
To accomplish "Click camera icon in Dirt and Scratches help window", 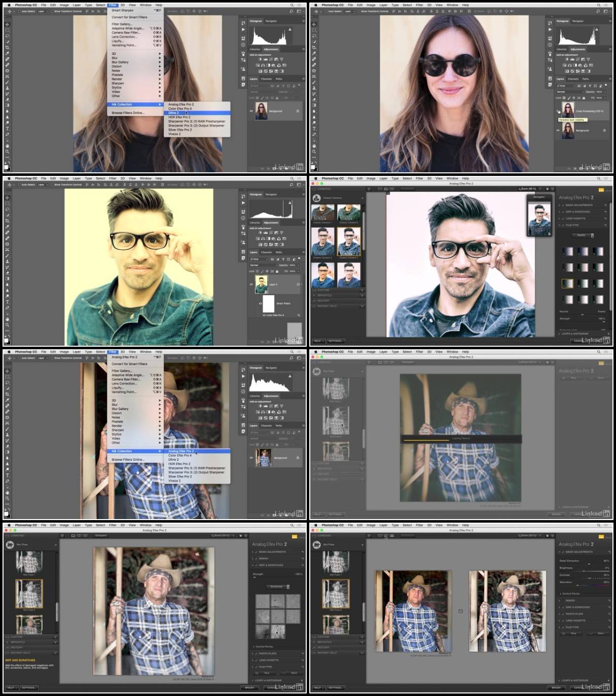I will pos(10,544).
